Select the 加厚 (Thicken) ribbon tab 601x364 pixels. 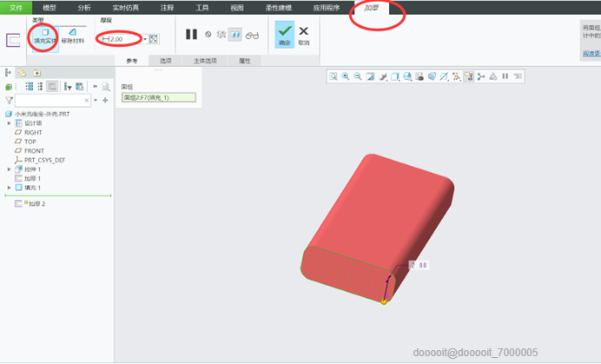[372, 8]
